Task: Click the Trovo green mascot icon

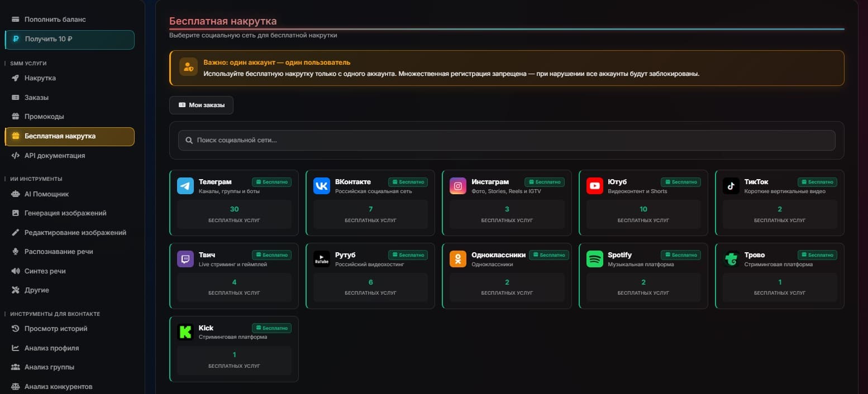Action: point(731,259)
